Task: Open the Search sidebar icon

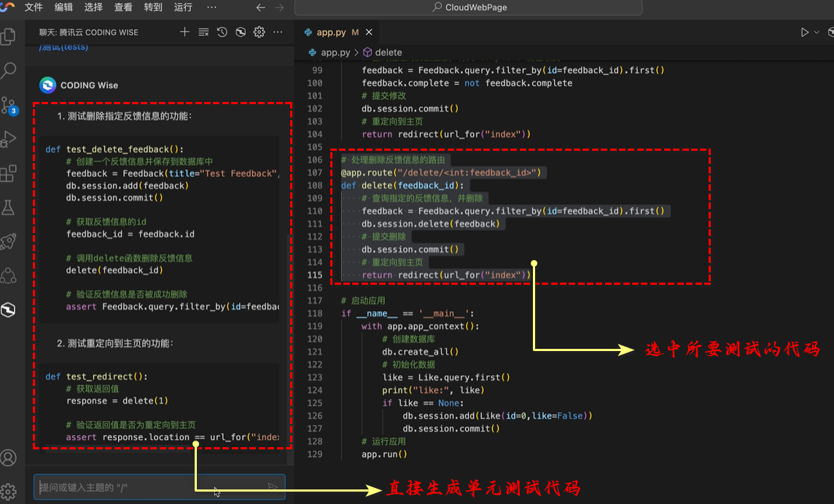Action: (x=9, y=70)
